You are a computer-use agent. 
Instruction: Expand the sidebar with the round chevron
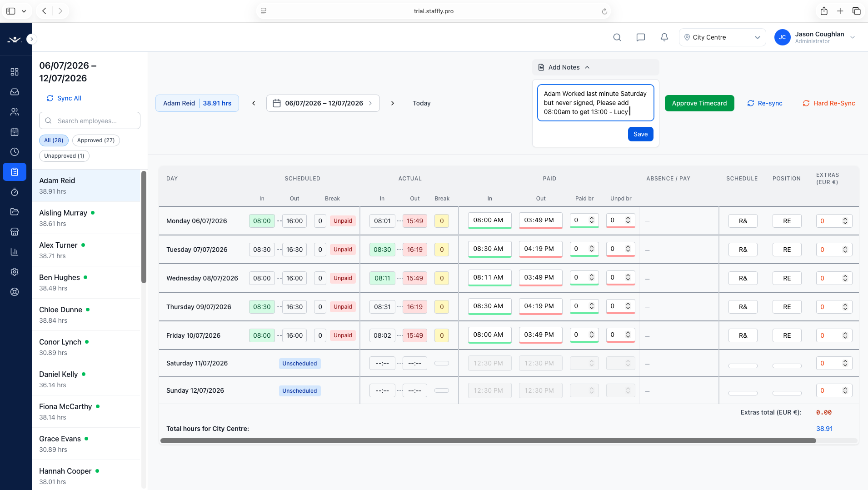click(x=31, y=39)
